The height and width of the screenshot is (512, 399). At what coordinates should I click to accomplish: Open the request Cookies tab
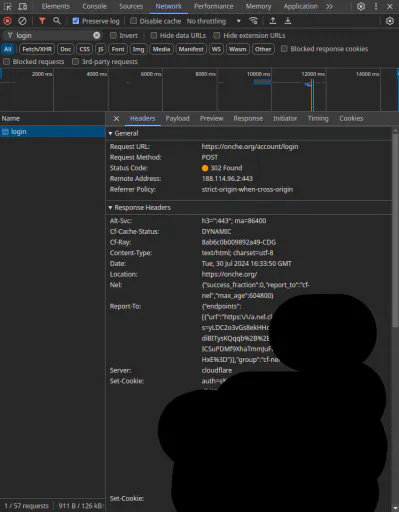coord(351,118)
